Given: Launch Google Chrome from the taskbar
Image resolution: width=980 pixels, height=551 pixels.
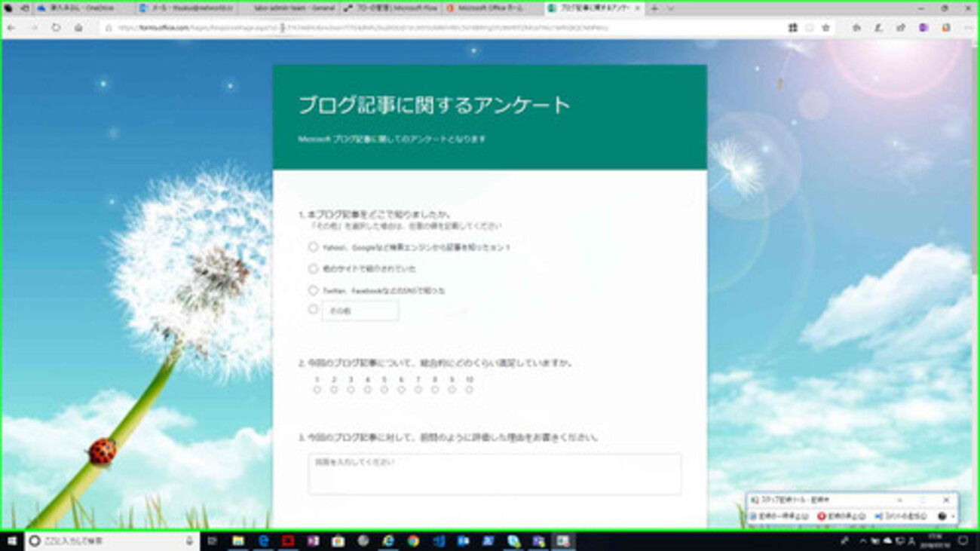Looking at the screenshot, I should tap(413, 541).
